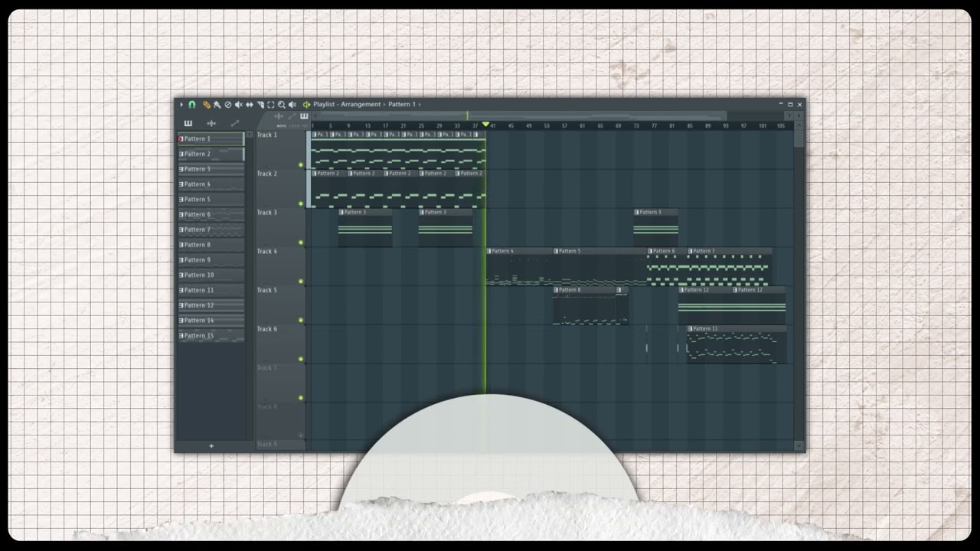Show patterns via piano icon in picker
This screenshot has width=980, height=551.
188,123
